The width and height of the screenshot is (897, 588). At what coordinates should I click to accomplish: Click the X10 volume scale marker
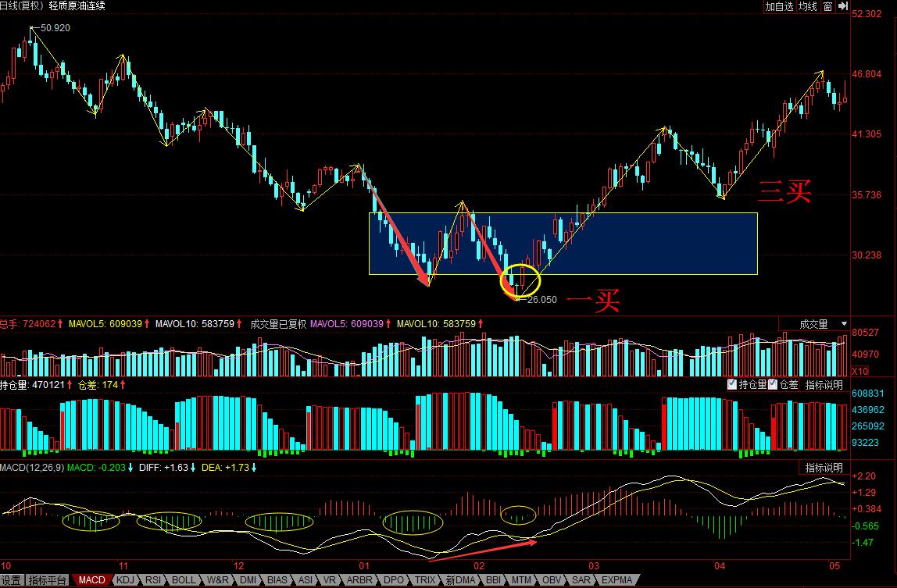(859, 371)
